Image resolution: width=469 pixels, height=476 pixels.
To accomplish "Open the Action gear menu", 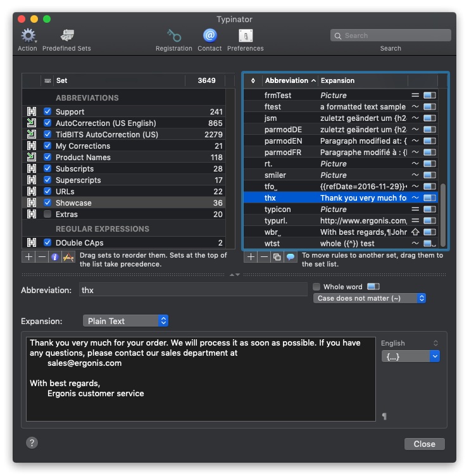I will pos(28,36).
